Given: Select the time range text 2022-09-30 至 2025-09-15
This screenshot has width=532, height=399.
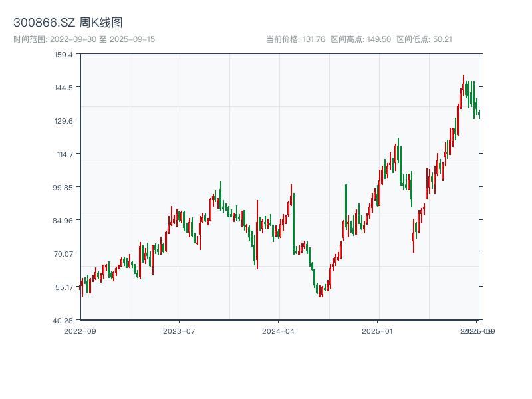Looking at the screenshot, I should click(x=102, y=39).
